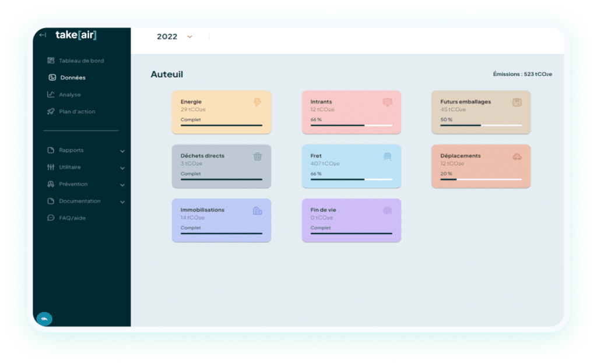597x364 pixels.
Task: Expand the Rapports submenu chevron
Action: click(x=122, y=151)
